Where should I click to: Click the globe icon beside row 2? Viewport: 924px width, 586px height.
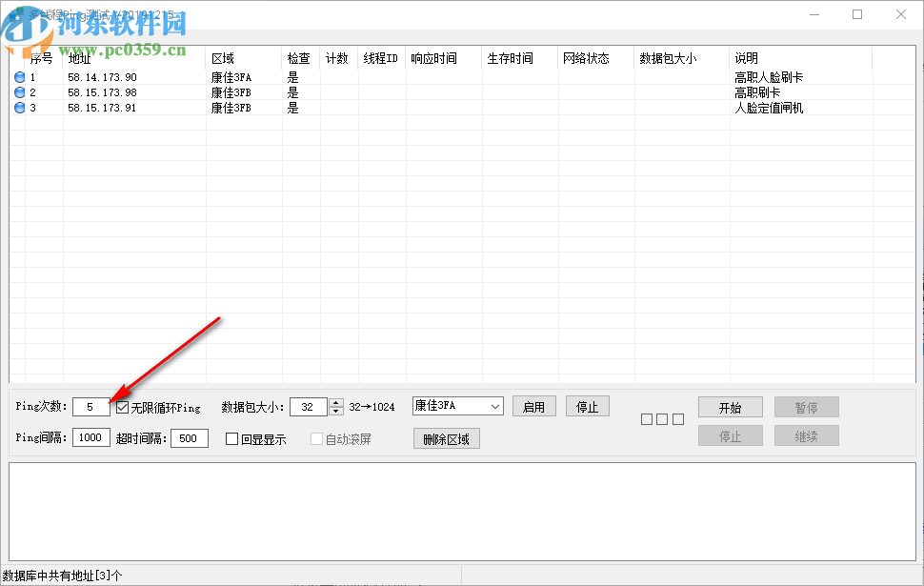pos(20,92)
